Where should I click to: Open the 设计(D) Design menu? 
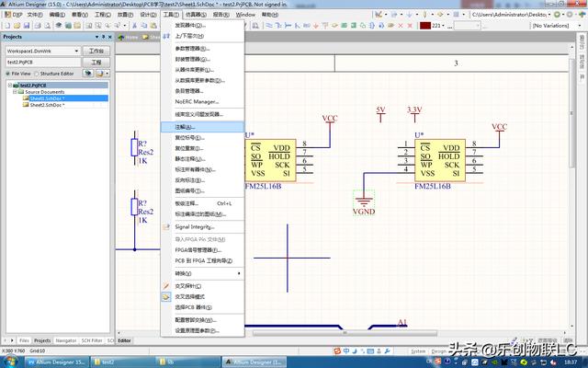point(148,15)
